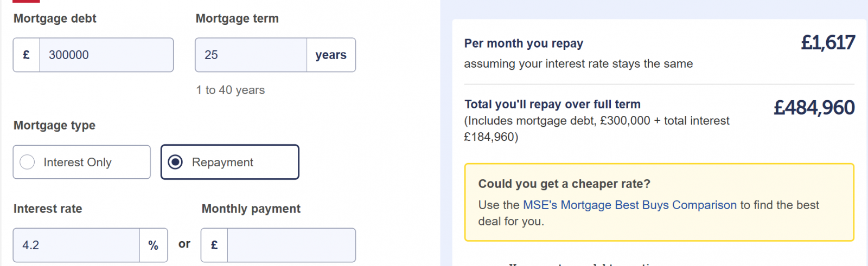Click the 'Interest rate' label
This screenshot has height=266, width=868.
[48, 209]
